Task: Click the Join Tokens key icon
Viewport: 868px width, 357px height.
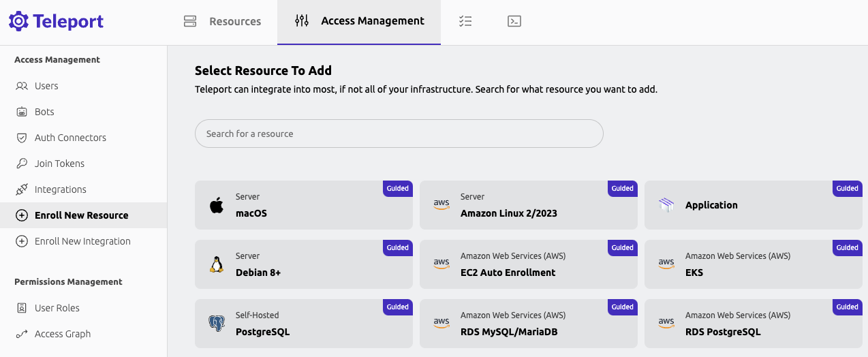Action: (x=22, y=164)
